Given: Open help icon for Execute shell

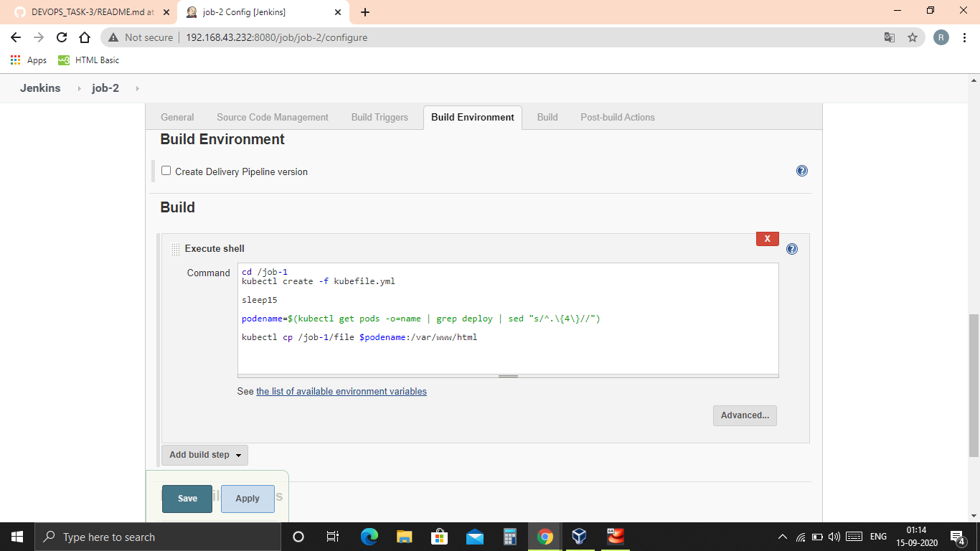Looking at the screenshot, I should [792, 249].
